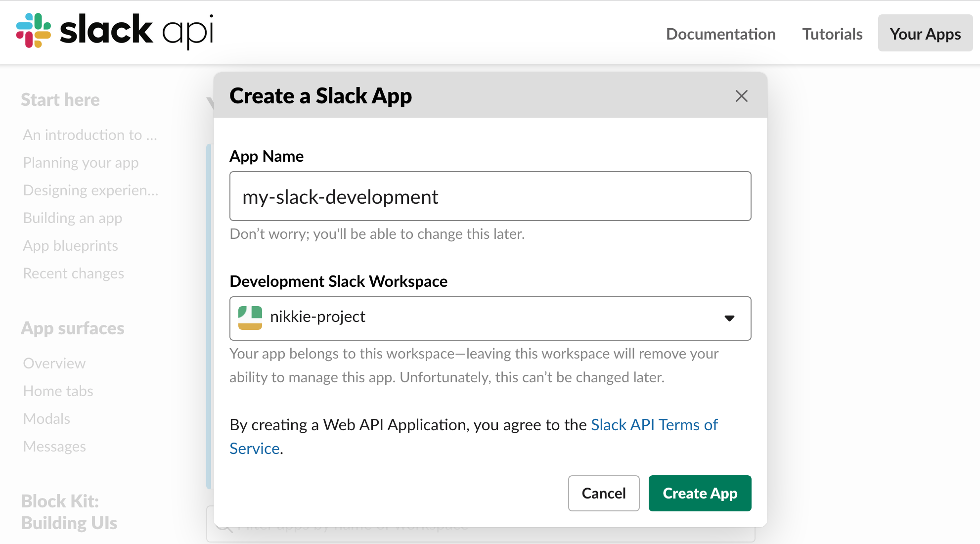Click the Start here heading
The image size is (980, 544).
[x=60, y=100]
